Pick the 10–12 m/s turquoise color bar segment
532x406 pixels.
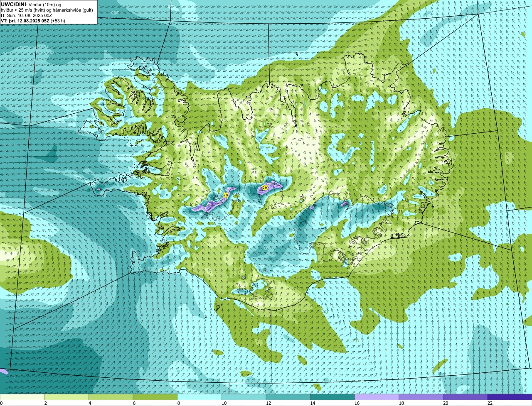click(244, 397)
